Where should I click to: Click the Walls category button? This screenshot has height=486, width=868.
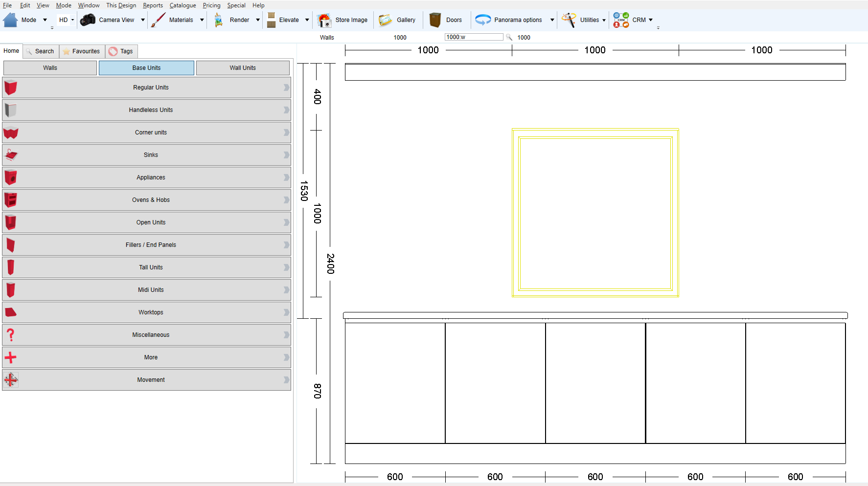[50, 68]
